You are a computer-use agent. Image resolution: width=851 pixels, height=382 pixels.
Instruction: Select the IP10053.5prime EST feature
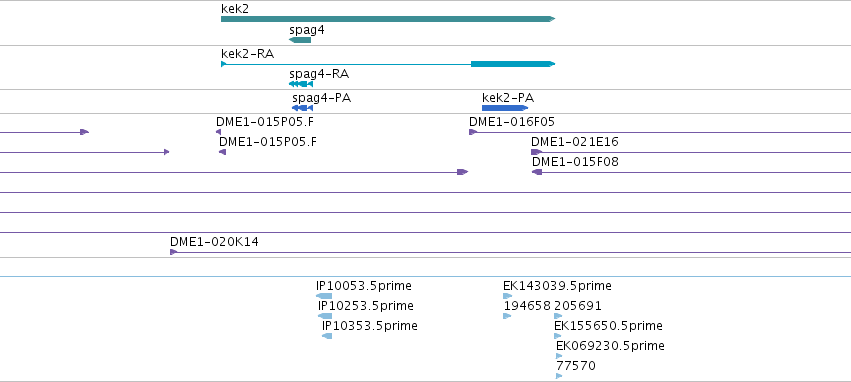pos(324,296)
